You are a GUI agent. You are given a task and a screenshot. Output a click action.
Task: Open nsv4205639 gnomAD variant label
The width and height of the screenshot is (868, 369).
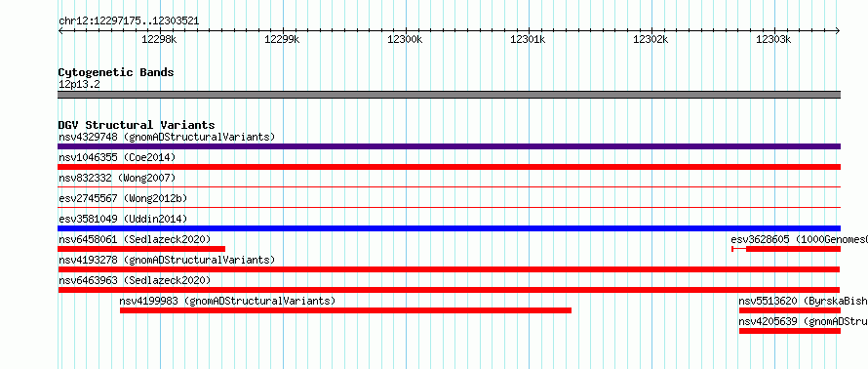[x=804, y=321]
